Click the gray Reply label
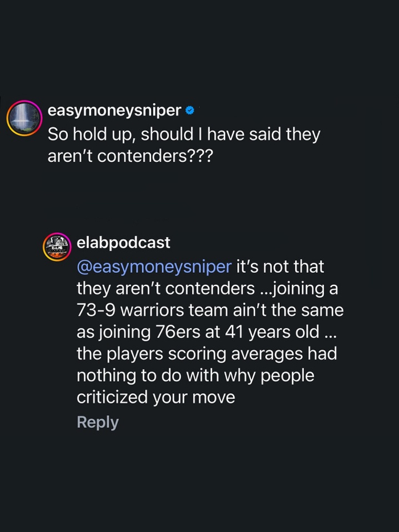The image size is (399, 532). pos(98,422)
